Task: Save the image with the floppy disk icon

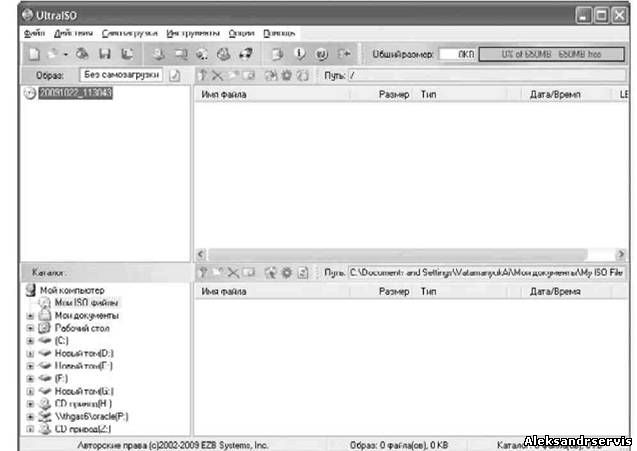Action: pyautogui.click(x=105, y=54)
